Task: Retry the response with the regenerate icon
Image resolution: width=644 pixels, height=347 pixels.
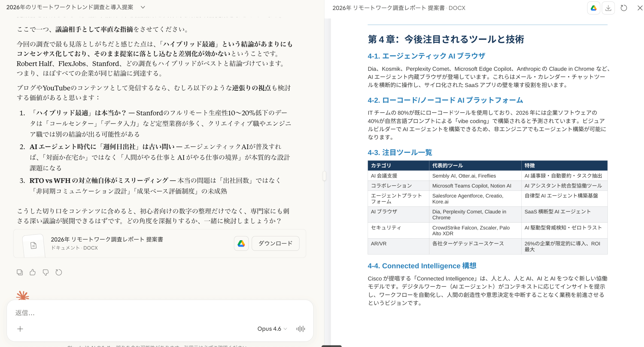Action: 59,272
